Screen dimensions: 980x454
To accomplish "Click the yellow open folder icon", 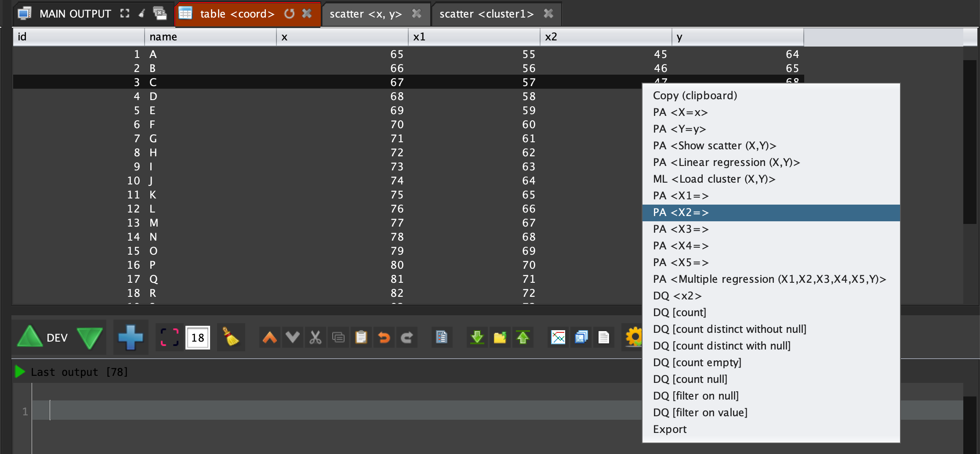I will click(x=500, y=337).
